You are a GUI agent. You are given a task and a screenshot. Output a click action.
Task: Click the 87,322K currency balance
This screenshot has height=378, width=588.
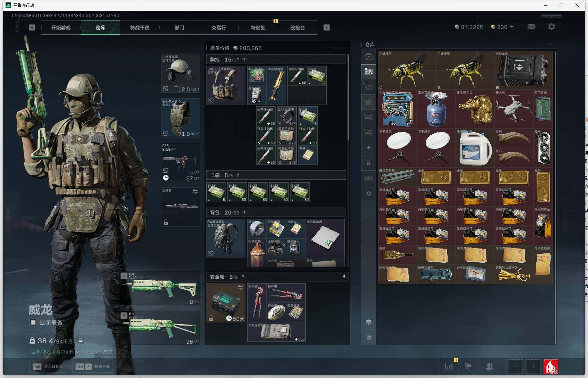pos(469,27)
